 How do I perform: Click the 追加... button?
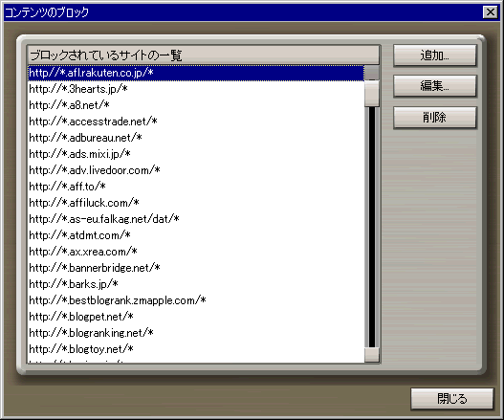434,55
